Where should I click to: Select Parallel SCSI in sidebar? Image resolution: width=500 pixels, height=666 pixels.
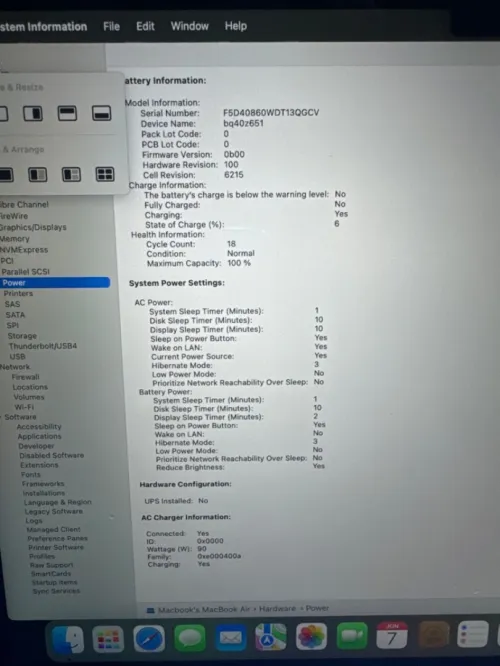(25, 271)
